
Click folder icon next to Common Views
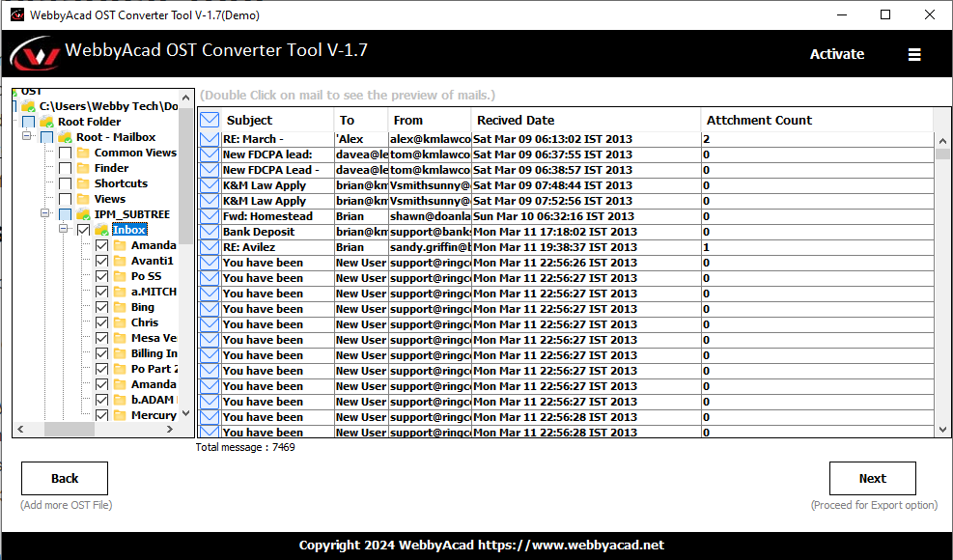coord(83,153)
